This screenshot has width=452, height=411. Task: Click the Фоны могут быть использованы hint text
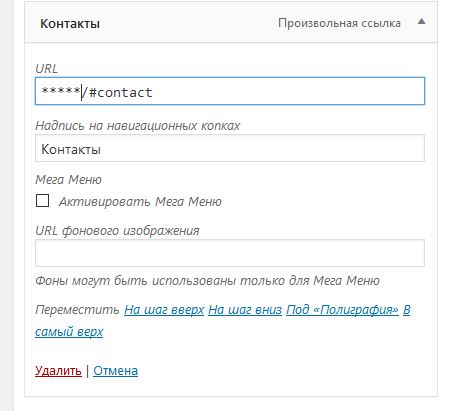[207, 281]
